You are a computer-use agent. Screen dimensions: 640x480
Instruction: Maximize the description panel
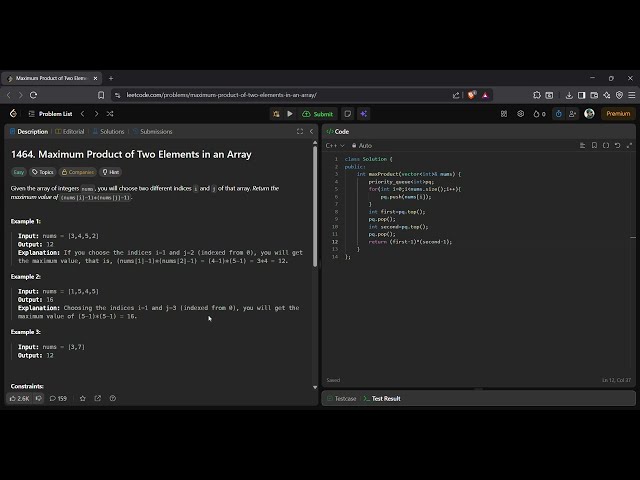pos(300,131)
